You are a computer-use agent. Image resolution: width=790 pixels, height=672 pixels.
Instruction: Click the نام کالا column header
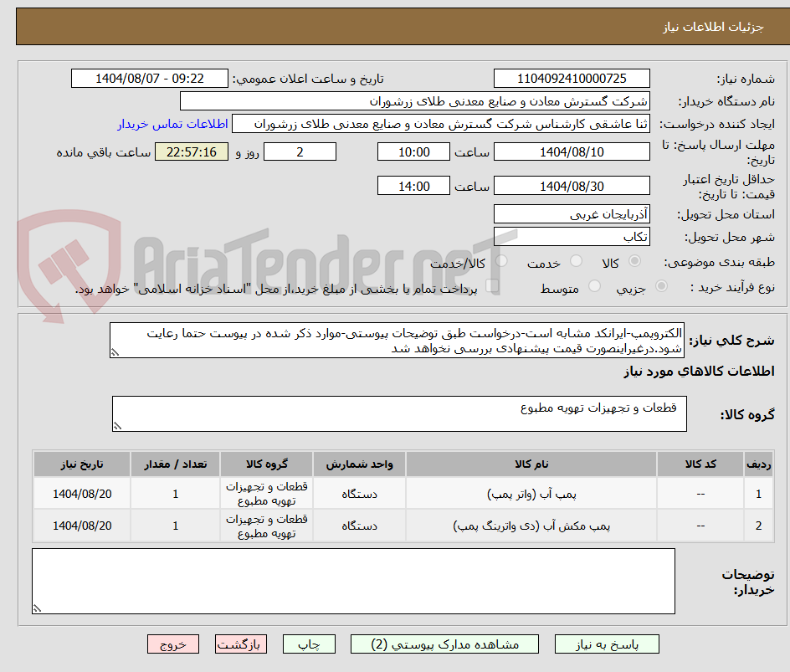coord(533,464)
